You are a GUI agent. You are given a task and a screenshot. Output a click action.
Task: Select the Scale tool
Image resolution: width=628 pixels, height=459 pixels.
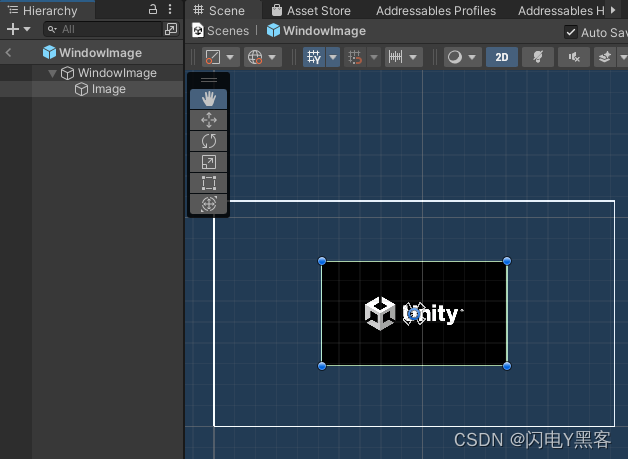pos(208,162)
